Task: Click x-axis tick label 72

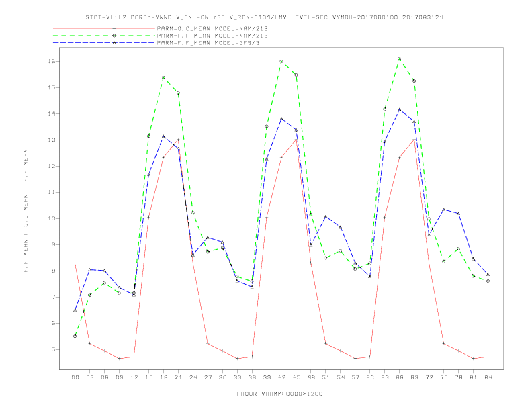Action: pos(429,377)
